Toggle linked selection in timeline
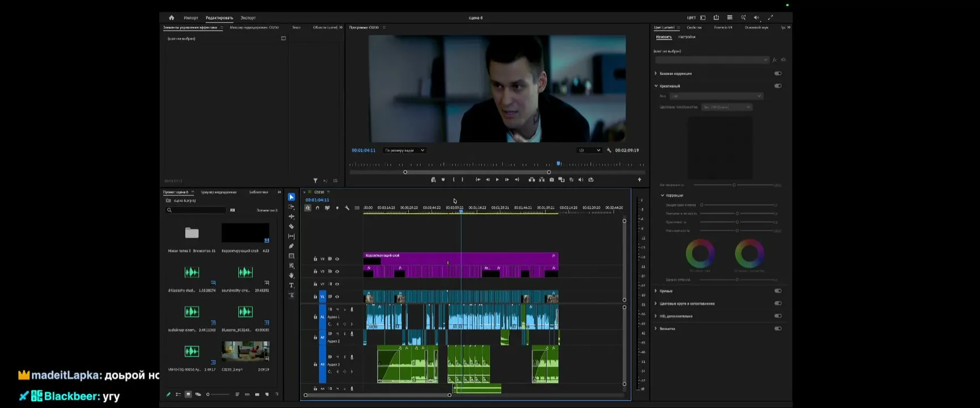980x408 pixels. click(327, 208)
